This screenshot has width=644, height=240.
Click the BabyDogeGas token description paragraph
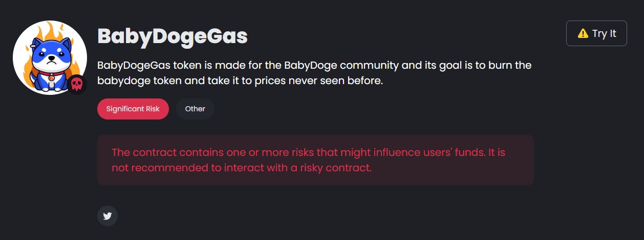314,73
